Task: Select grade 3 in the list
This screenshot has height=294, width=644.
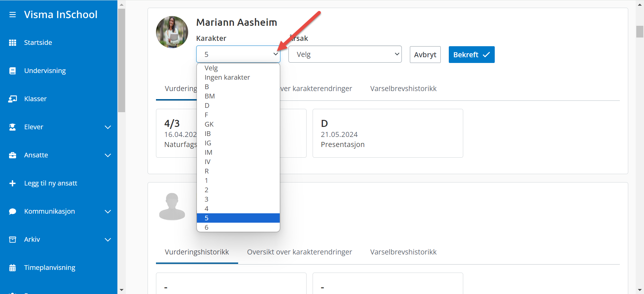Action: 238,199
